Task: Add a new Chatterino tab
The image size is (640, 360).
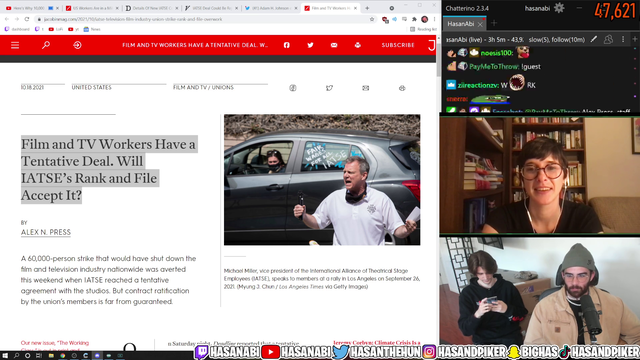Action: point(494,23)
